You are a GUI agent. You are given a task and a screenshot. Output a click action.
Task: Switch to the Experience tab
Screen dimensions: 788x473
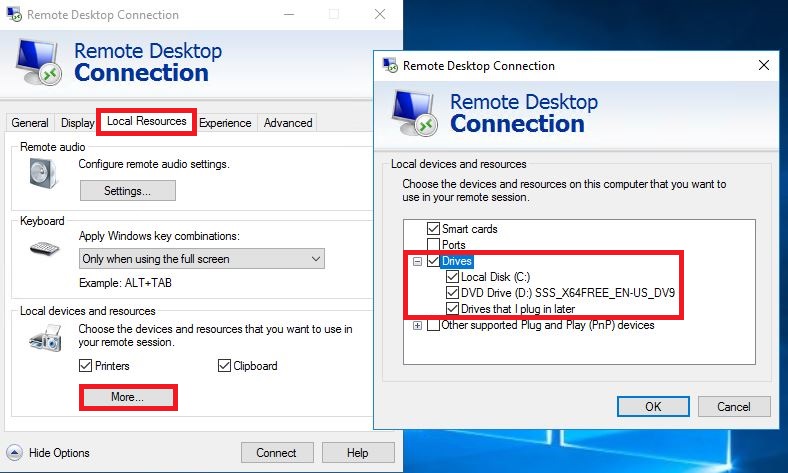[x=225, y=123]
